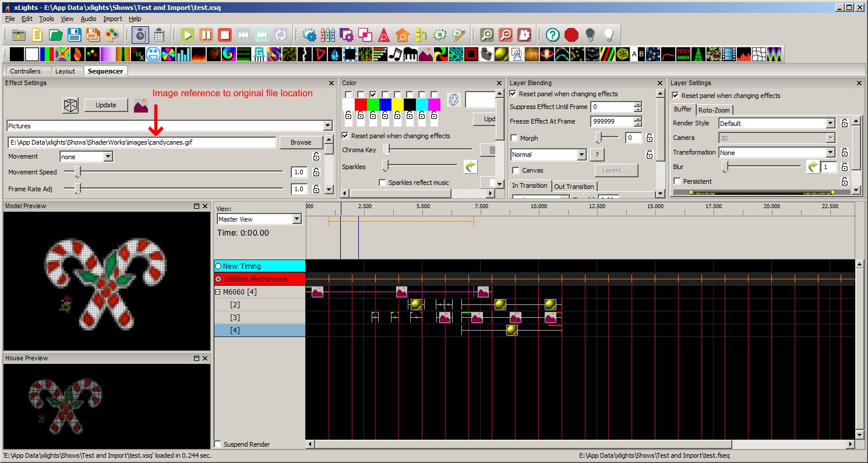This screenshot has width=868, height=463.
Task: Click the randomize dice icon in Effect Settings
Action: (70, 106)
